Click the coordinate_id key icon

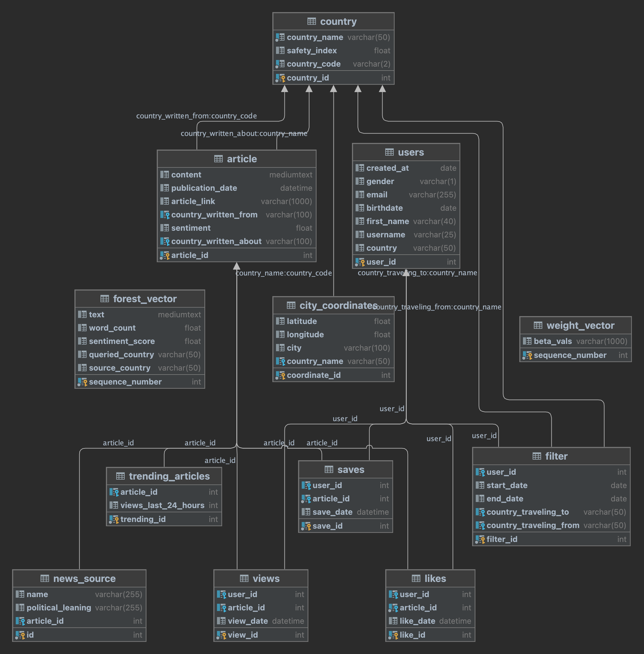(x=280, y=375)
